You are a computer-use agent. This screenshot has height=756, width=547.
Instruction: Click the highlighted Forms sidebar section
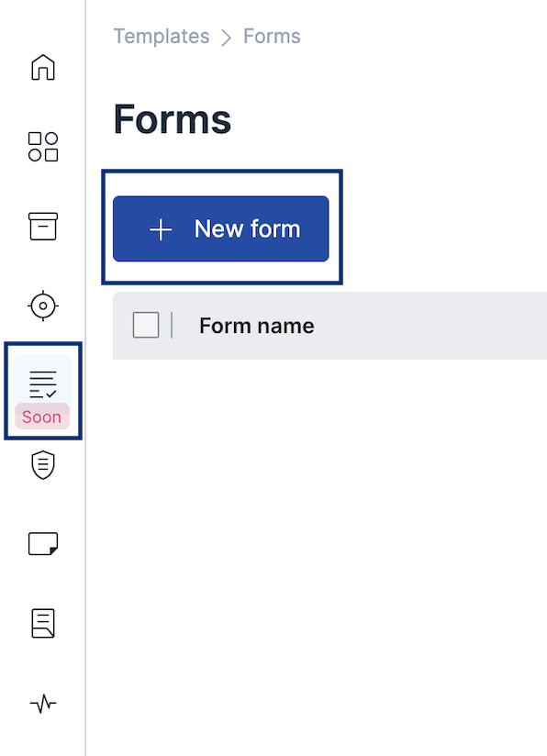[x=41, y=392]
